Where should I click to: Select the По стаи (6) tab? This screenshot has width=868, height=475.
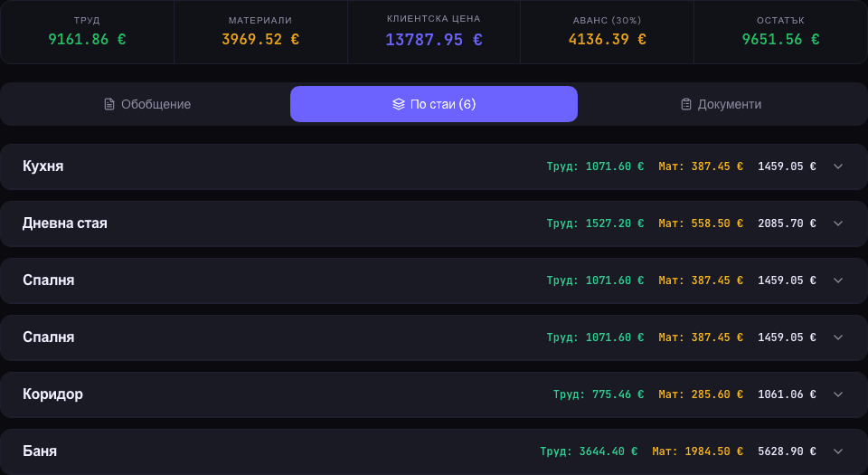(434, 104)
